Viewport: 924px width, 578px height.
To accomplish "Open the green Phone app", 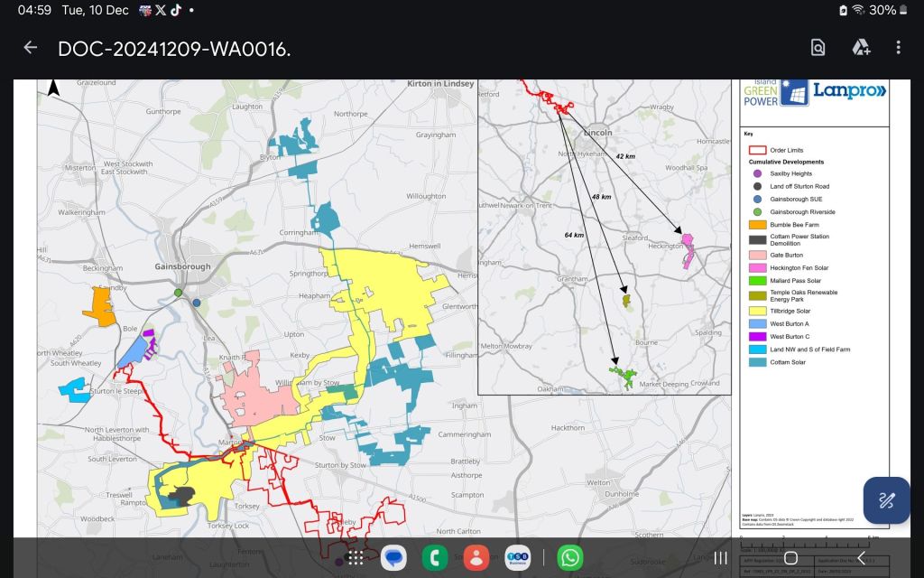I will [436, 557].
